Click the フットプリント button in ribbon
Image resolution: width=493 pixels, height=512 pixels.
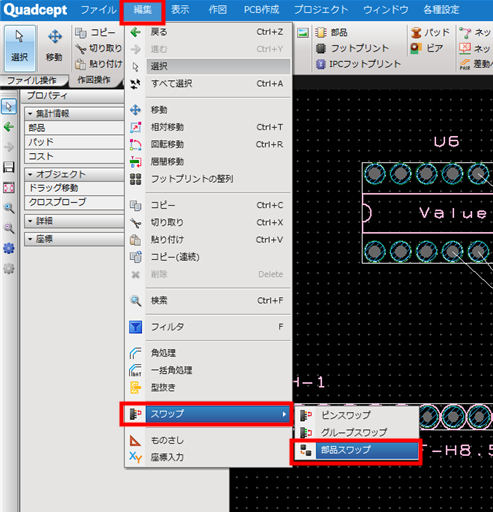click(352, 48)
